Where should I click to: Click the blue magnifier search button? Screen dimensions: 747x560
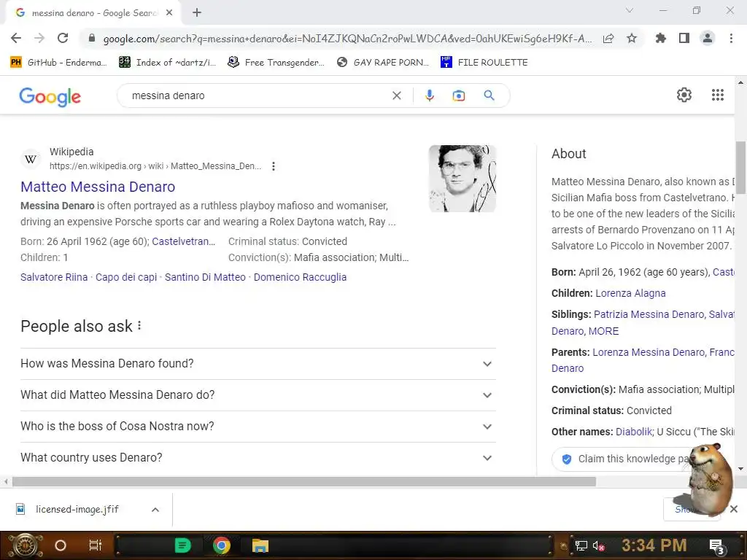[489, 96]
